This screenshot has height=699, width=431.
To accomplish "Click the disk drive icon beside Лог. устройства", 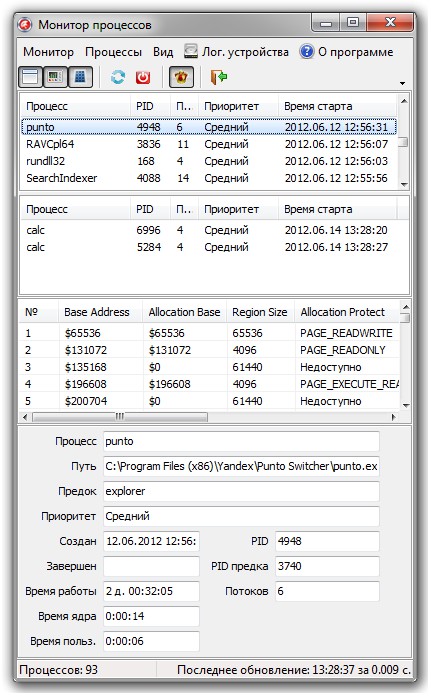I will (x=191, y=51).
